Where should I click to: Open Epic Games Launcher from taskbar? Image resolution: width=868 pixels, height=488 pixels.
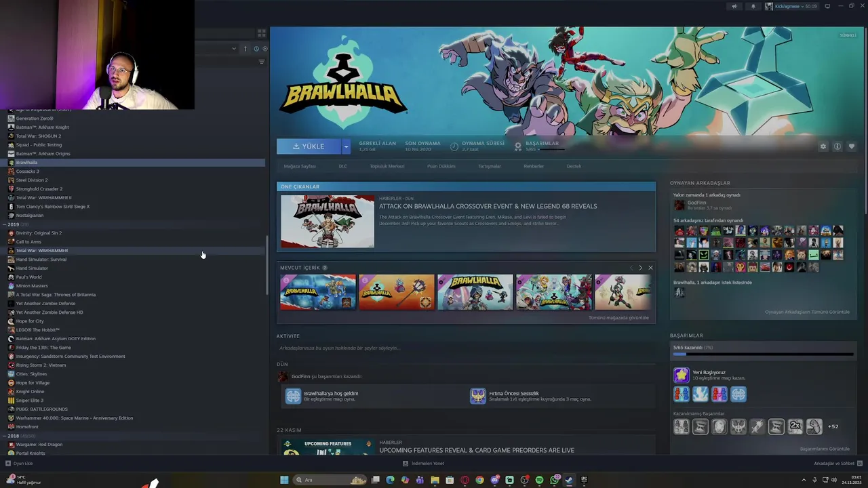point(584,480)
